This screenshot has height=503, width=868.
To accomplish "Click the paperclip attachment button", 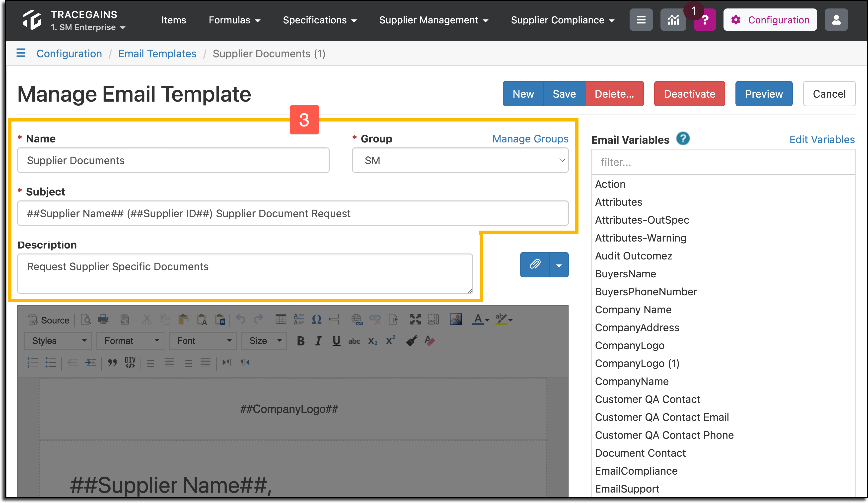I will [535, 264].
